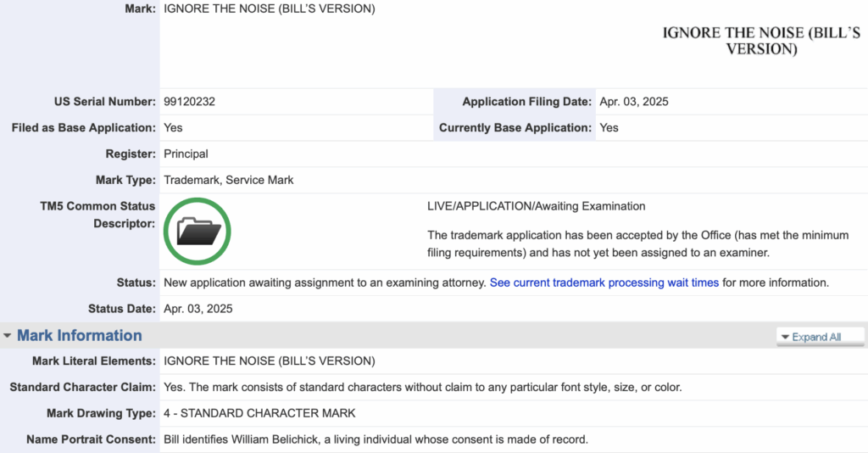Click the Filed as Base Application value

point(173,128)
